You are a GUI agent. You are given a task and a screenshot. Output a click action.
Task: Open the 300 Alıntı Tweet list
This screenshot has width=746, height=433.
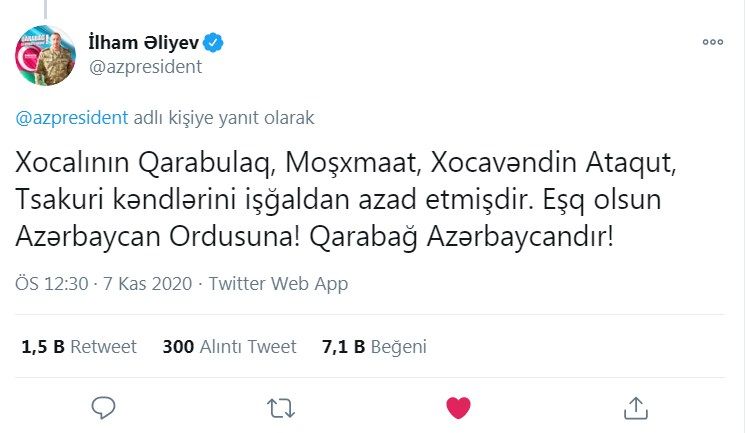click(x=229, y=347)
